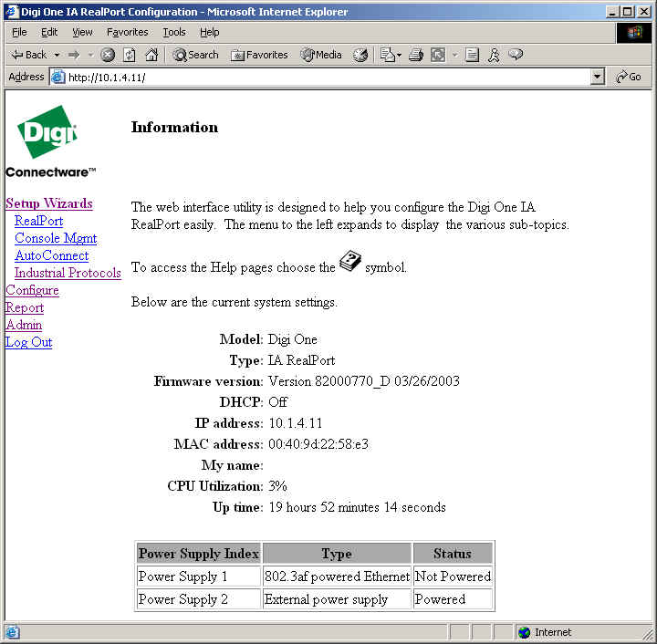The width and height of the screenshot is (657, 644).
Task: Open the Mail button dropdown
Action: 398,55
